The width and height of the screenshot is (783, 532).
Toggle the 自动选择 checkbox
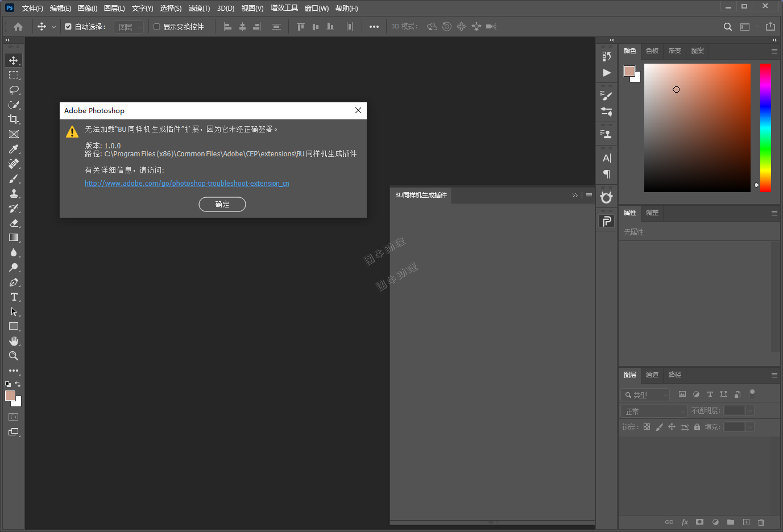click(x=68, y=27)
